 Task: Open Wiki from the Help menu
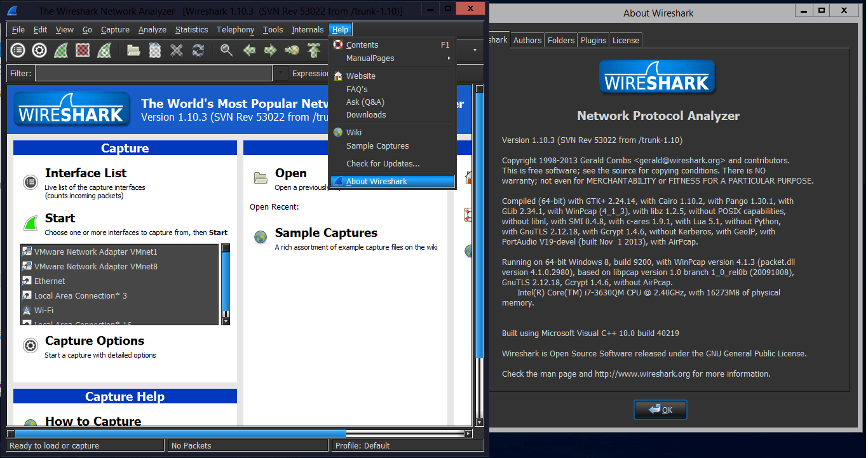click(x=392, y=133)
